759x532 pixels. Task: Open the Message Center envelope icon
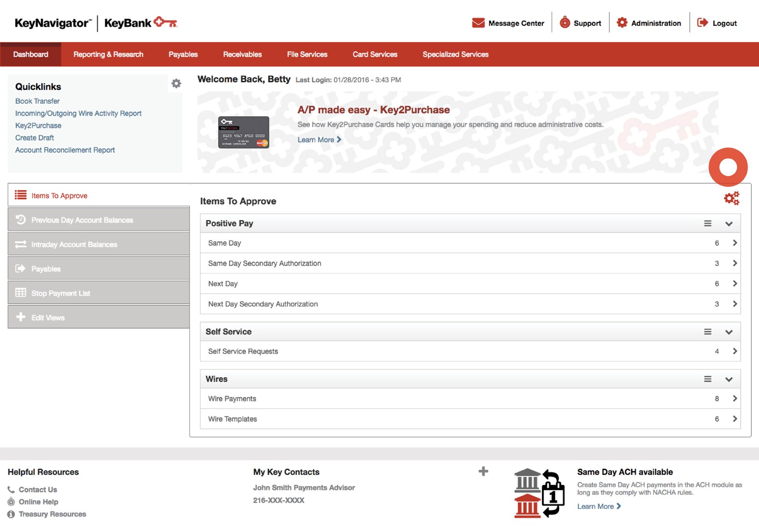[x=478, y=23]
